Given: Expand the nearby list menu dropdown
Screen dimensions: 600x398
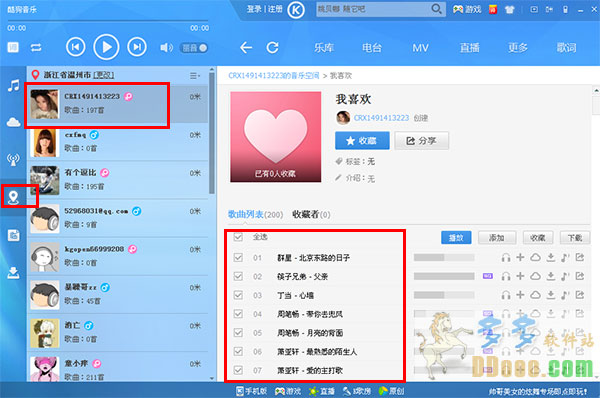Looking at the screenshot, I should click(x=195, y=76).
